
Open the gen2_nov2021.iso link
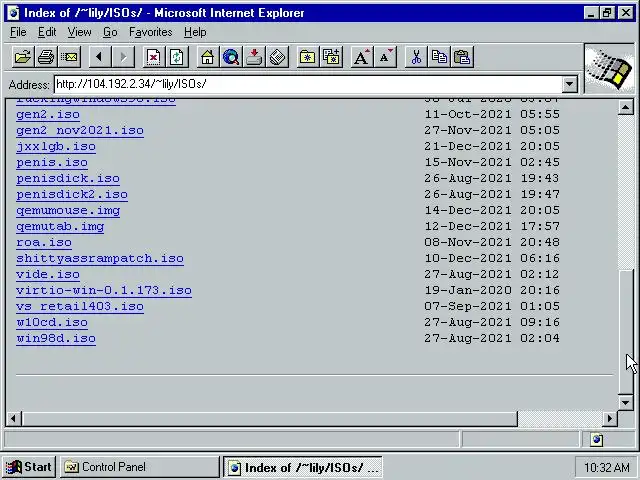80,131
